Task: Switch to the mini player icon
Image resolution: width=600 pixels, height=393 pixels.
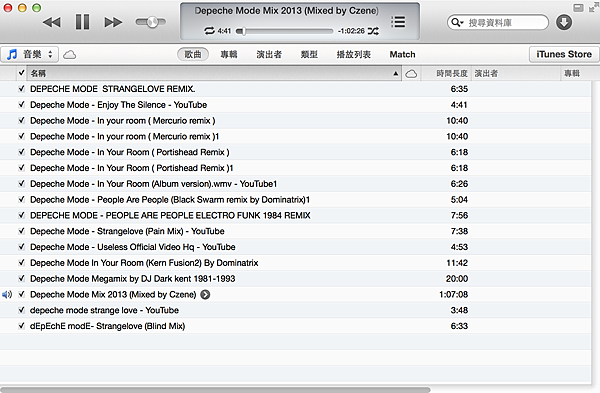Action: [578, 8]
